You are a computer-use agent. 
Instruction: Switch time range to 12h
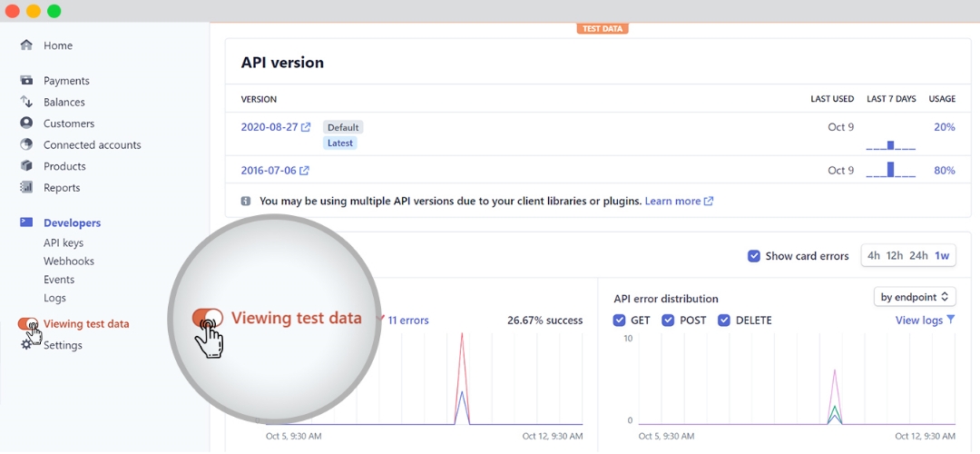tap(895, 255)
